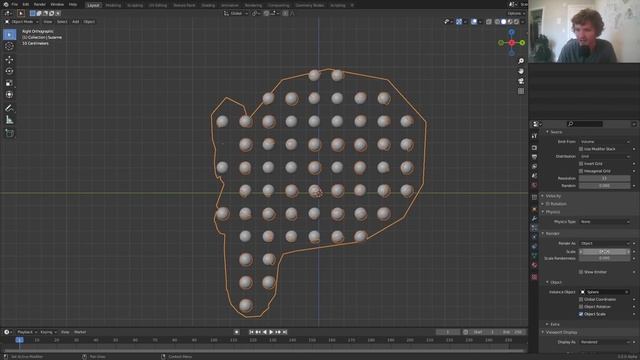
Task: Toggle the Object Rotation checkbox
Action: [581, 307]
